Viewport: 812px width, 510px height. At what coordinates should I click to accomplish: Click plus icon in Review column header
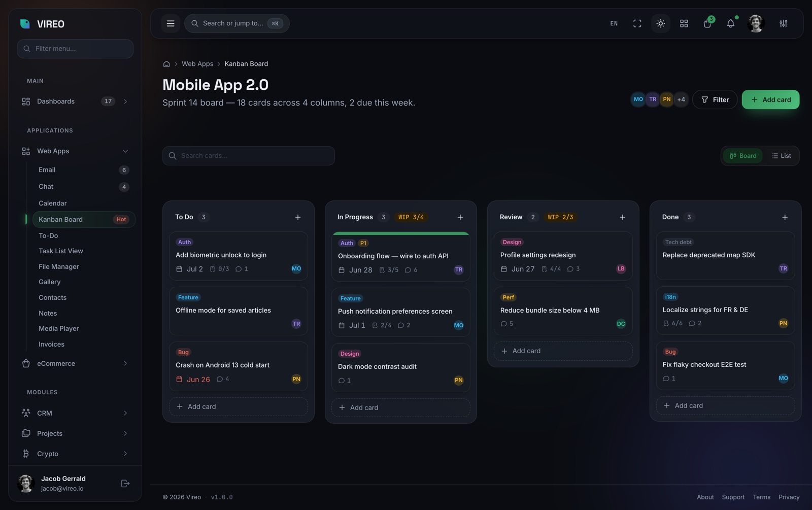(623, 217)
